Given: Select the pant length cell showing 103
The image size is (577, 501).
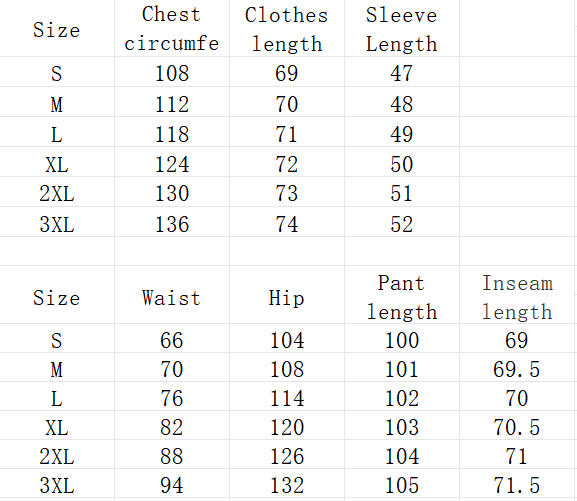Looking at the screenshot, I should tap(402, 425).
